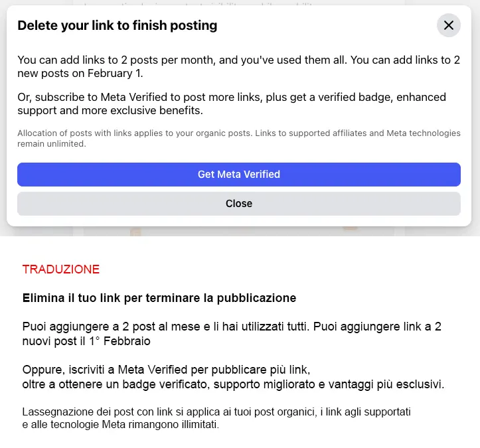The image size is (480, 448).
Task: Click the gray Close button
Action: point(239,204)
